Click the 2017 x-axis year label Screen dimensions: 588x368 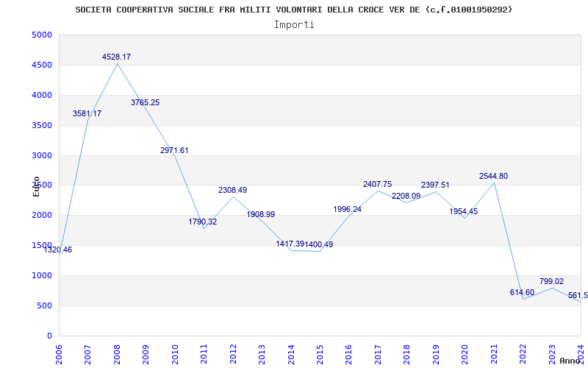click(x=378, y=355)
